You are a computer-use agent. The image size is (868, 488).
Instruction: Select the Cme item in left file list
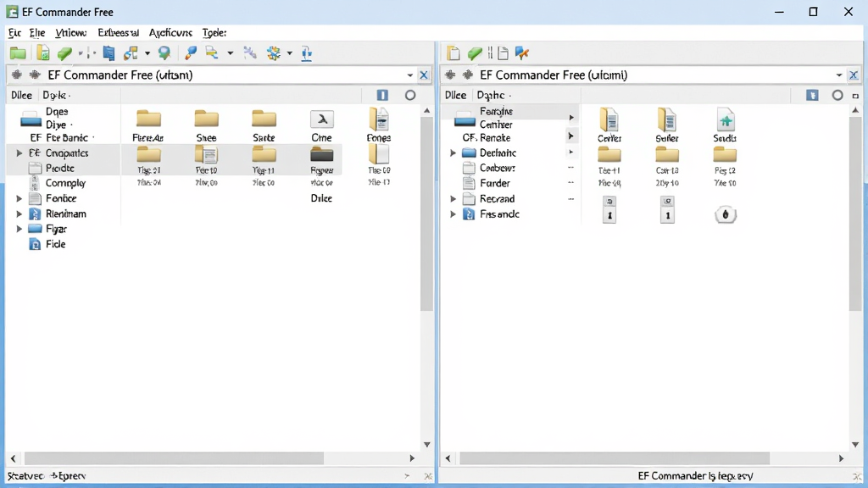pyautogui.click(x=321, y=125)
